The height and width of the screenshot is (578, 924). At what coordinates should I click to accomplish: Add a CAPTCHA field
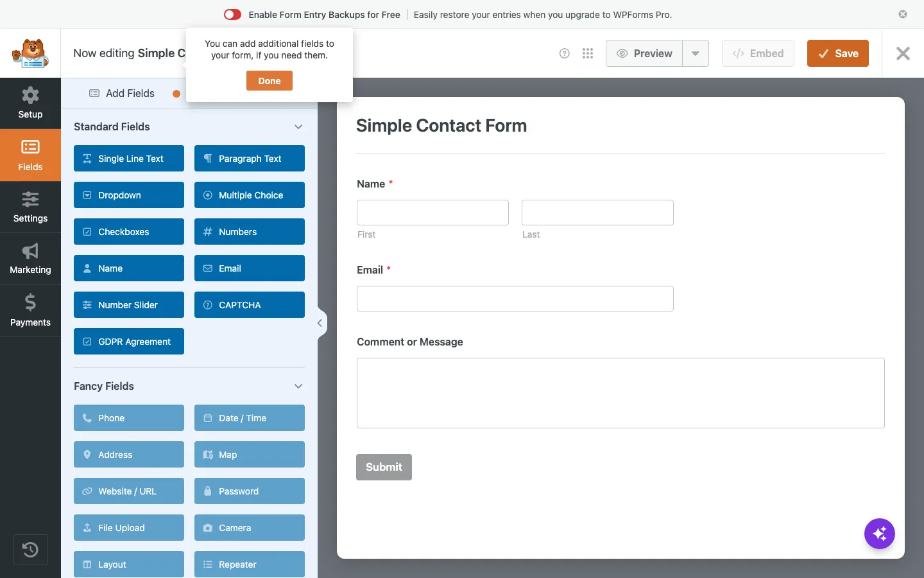[250, 305]
